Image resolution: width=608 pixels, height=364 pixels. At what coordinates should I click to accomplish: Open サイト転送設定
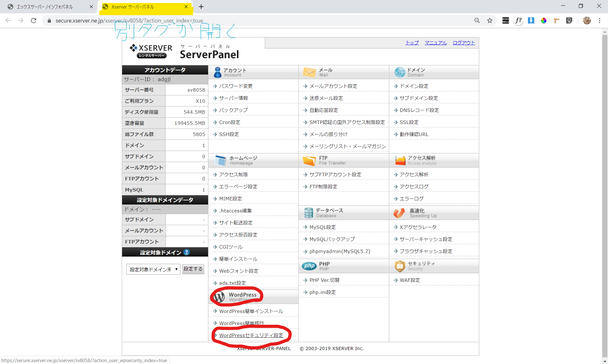236,223
